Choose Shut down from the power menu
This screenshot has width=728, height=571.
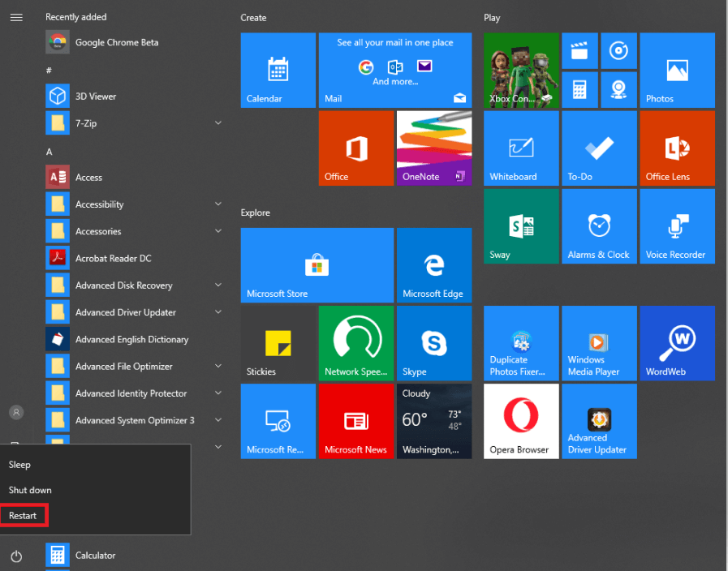[30, 490]
